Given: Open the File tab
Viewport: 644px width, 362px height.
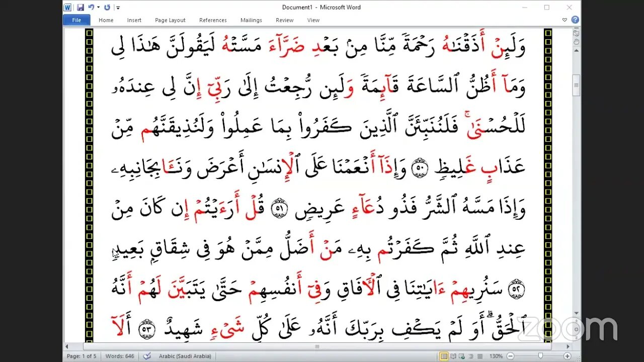Looking at the screenshot, I should coord(76,20).
